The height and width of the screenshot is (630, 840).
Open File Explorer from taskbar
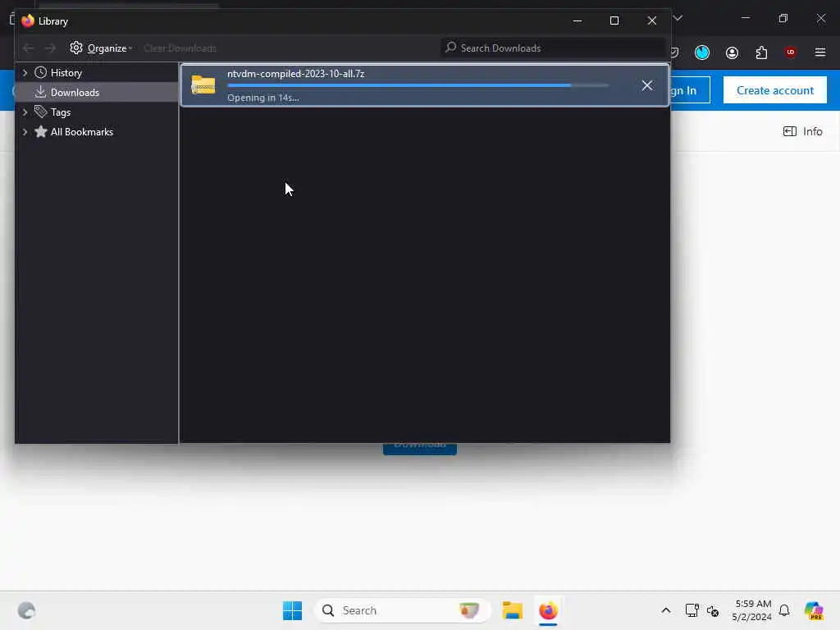(512, 610)
